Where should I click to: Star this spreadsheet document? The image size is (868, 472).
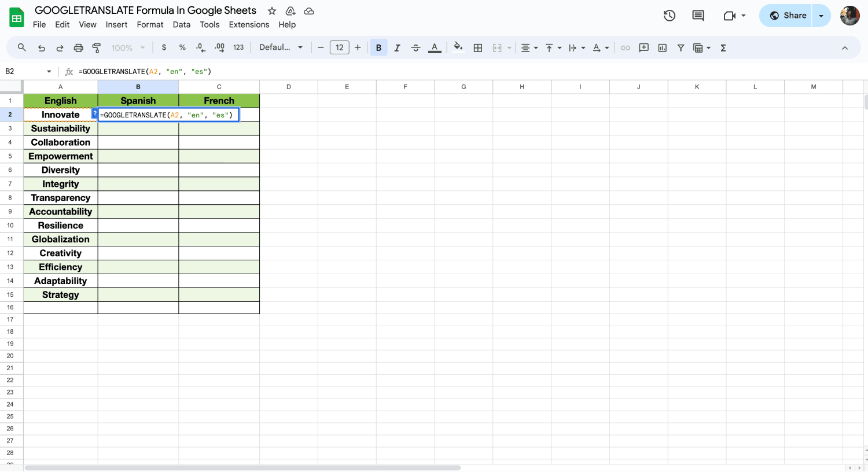tap(272, 11)
